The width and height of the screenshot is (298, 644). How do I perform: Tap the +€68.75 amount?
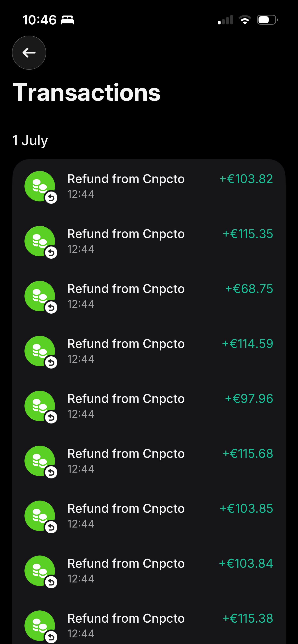[249, 289]
